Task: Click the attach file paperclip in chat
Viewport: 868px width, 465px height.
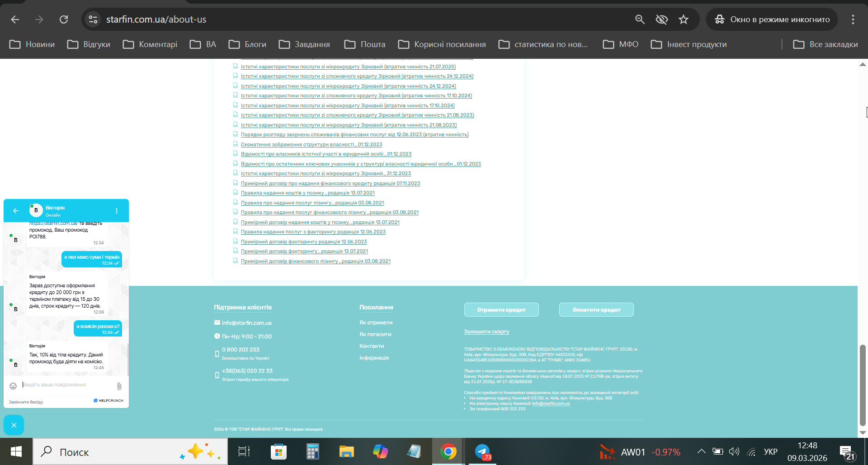Action: (119, 386)
